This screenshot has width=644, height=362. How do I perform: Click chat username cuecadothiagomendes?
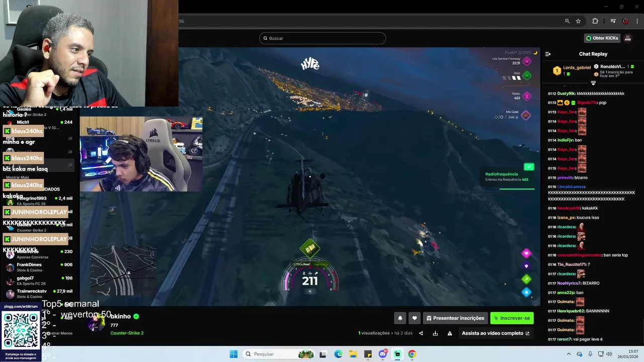tap(579, 255)
